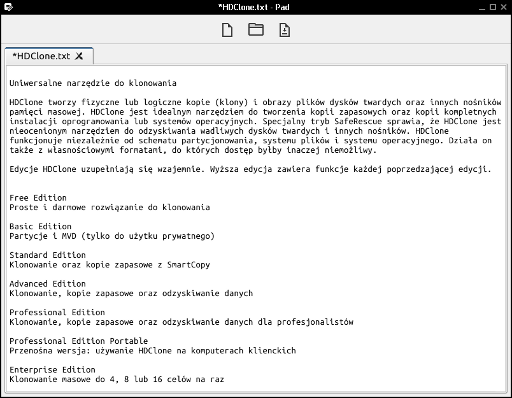Create a new document with the blank page icon
The image size is (512, 398).
coord(227,30)
